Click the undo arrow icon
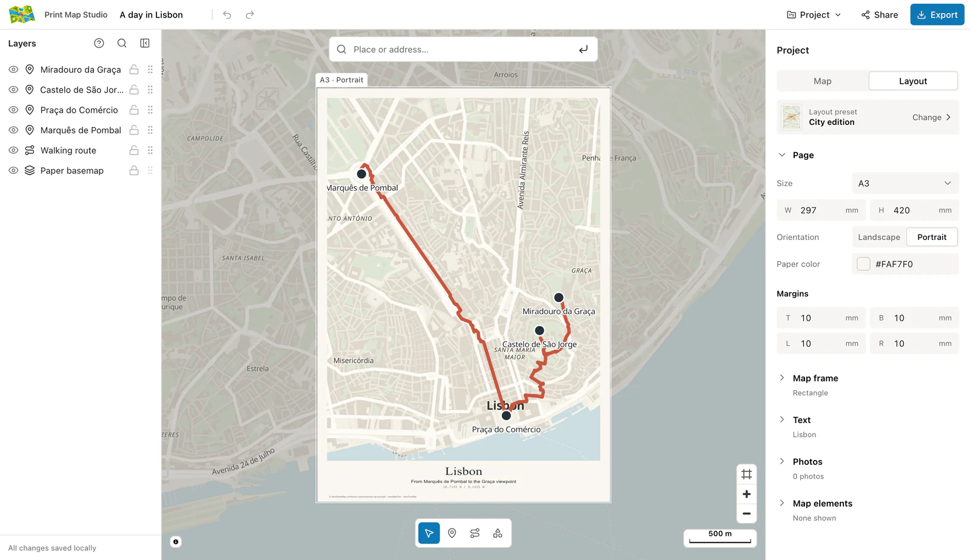This screenshot has height=560, width=970. [227, 15]
